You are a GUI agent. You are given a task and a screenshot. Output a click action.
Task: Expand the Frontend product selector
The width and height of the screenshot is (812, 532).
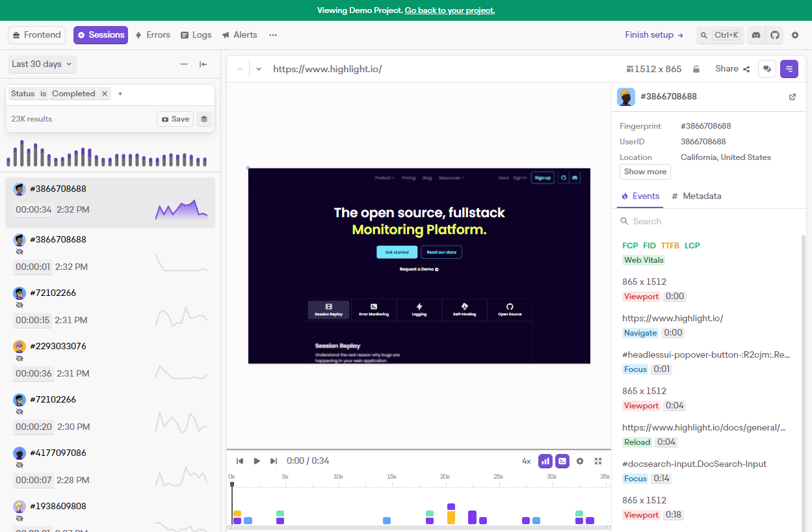coord(37,35)
